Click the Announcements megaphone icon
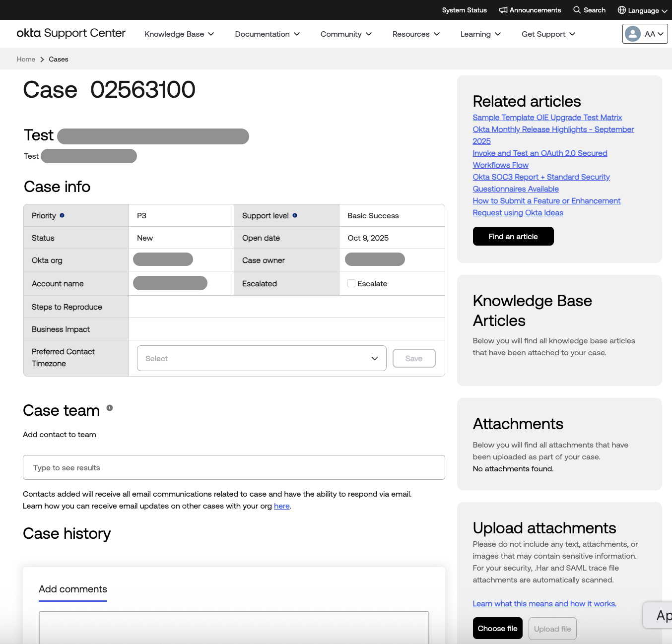Viewport: 672px width, 644px height. [x=503, y=10]
